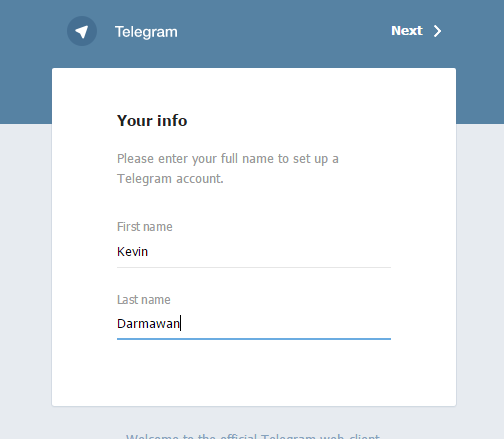Viewport: 504px width, 439px height.
Task: Click the Last name label
Action: point(144,300)
